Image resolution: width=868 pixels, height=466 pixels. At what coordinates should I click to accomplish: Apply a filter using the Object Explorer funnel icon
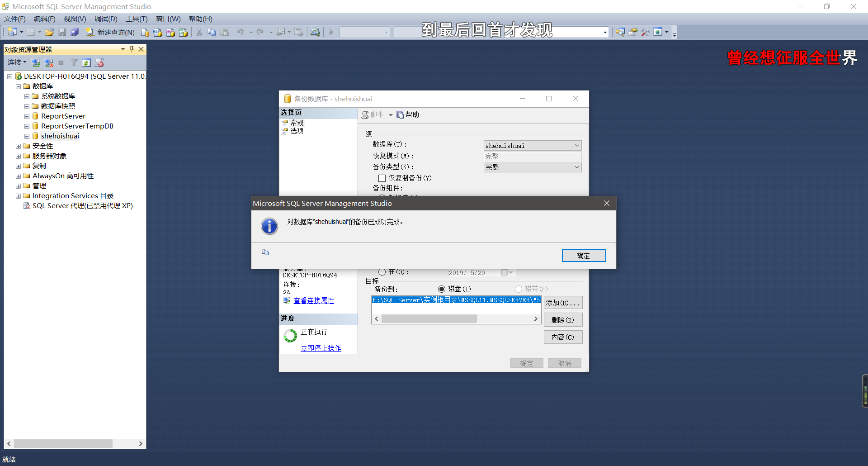click(74, 62)
